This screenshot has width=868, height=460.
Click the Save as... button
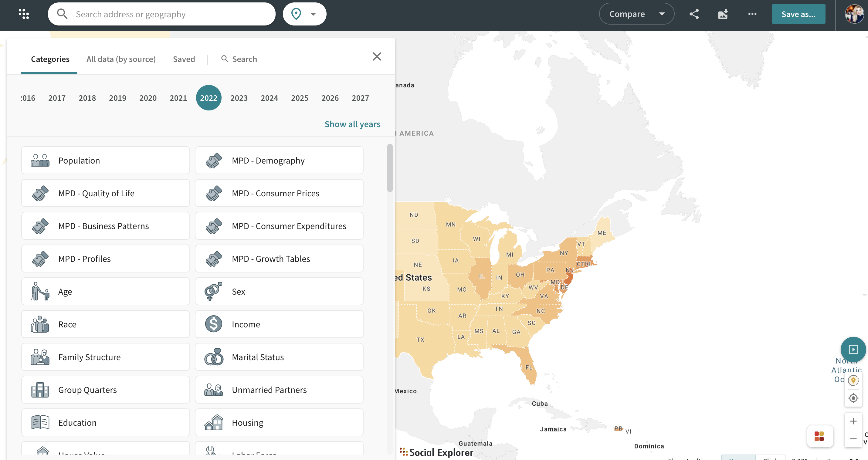click(x=798, y=14)
